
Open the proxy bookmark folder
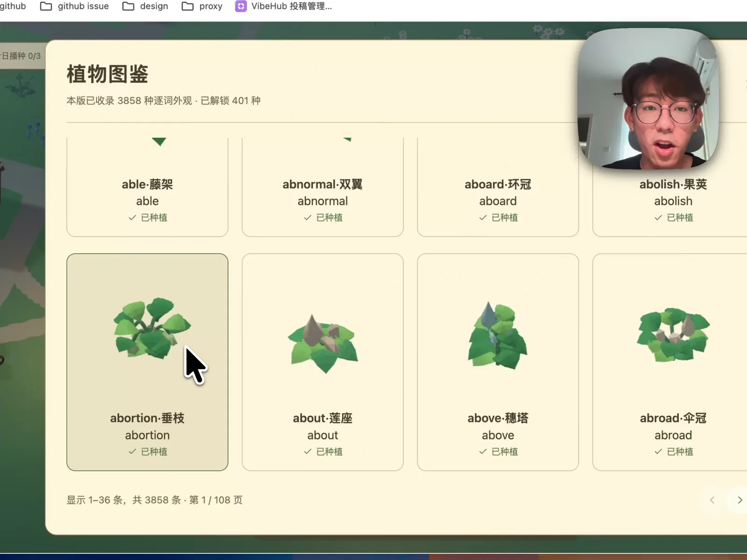pyautogui.click(x=202, y=6)
